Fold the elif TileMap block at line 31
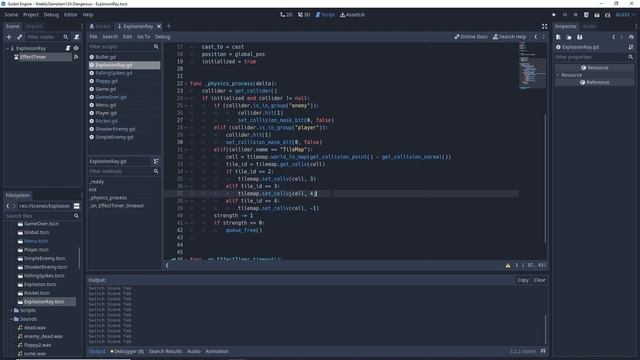640x360 pixels. pos(186,150)
